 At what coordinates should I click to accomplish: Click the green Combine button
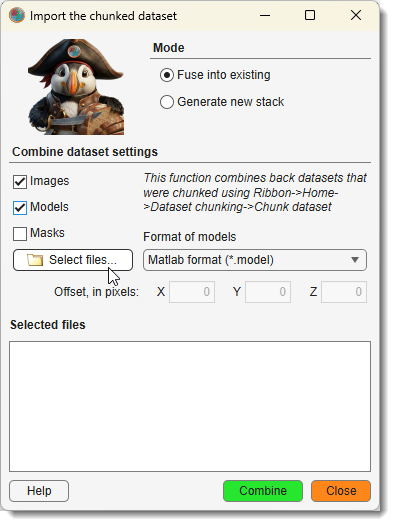[263, 491]
